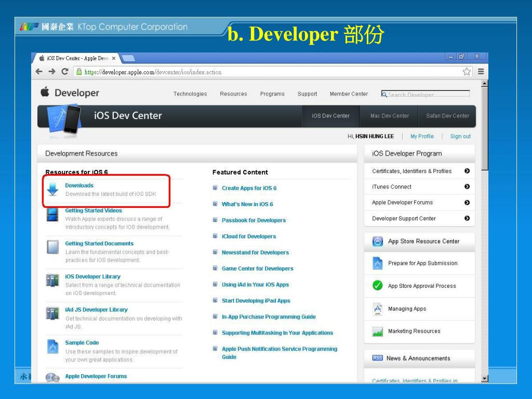Click the magnifier icon in Search Developer
The image size is (532, 399).
click(x=384, y=95)
